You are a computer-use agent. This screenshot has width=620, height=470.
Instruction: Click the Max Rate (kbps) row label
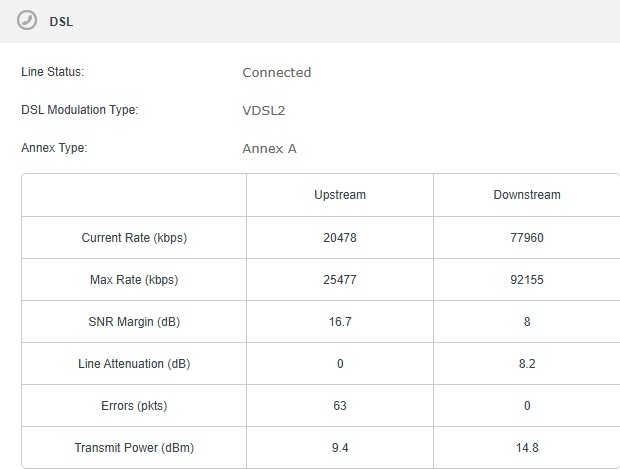(134, 280)
